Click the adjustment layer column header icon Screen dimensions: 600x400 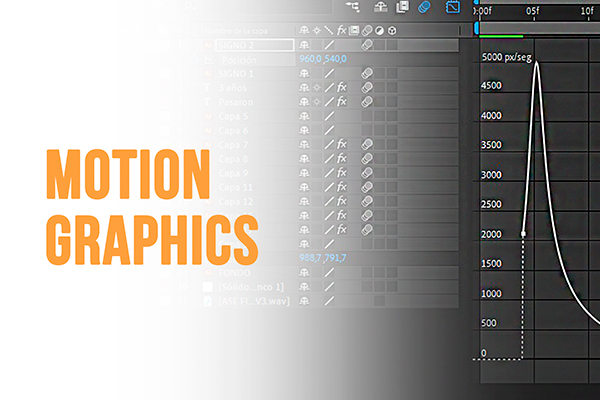[x=379, y=31]
